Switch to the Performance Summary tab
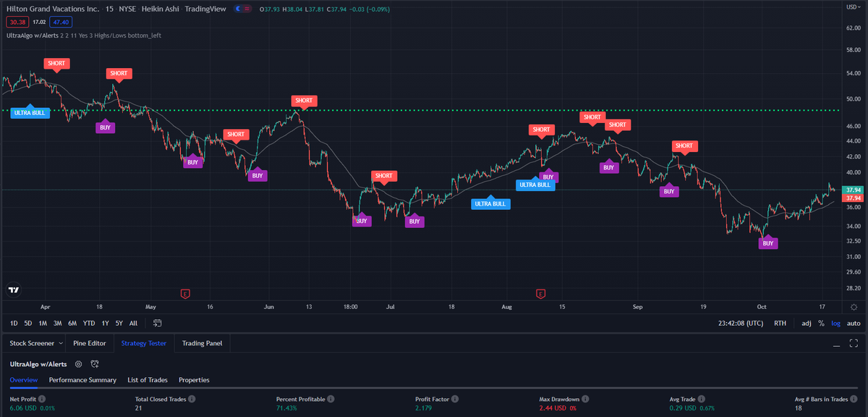868x417 pixels. click(82, 379)
